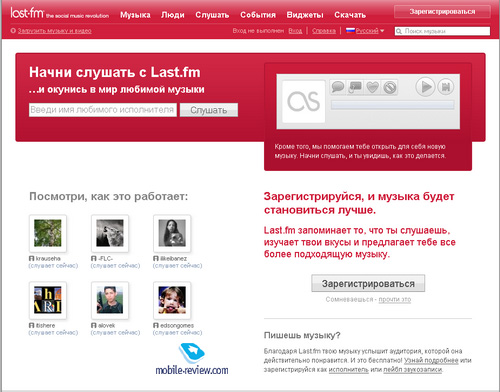Click the user icon beside edsongomes
The image size is (500, 392).
(156, 325)
